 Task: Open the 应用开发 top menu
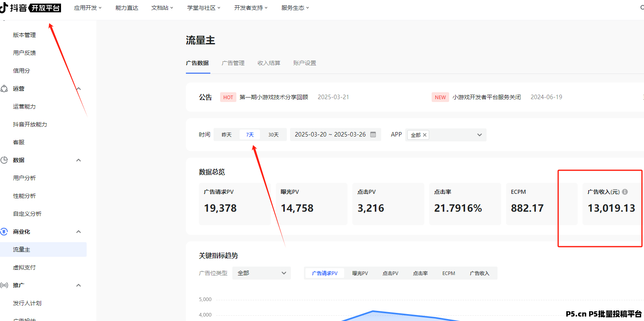coord(87,8)
